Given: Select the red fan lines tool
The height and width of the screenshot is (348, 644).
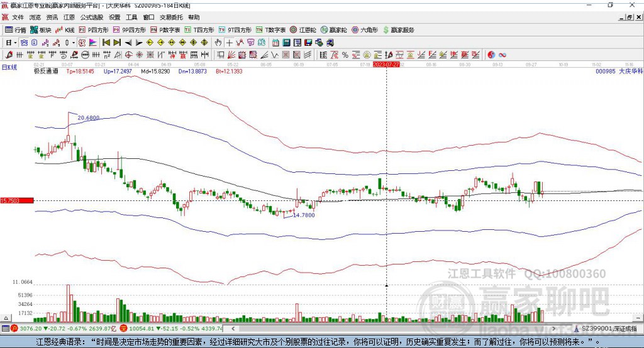Looking at the screenshot, I should tap(231, 55).
